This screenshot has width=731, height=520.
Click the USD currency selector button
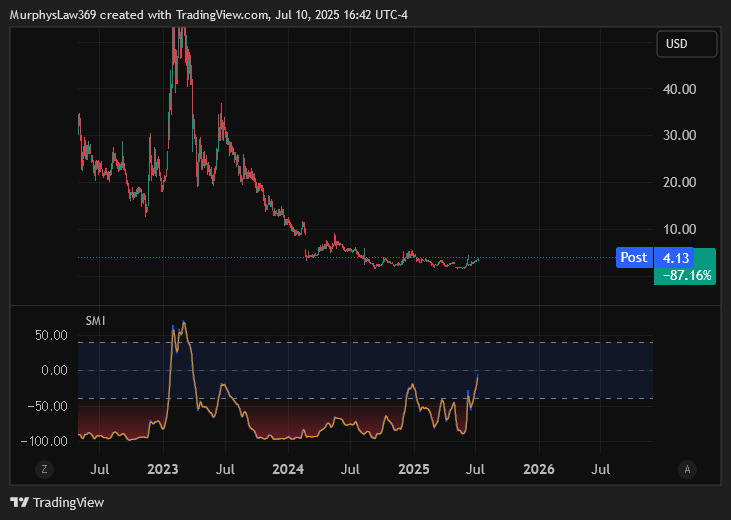686,44
